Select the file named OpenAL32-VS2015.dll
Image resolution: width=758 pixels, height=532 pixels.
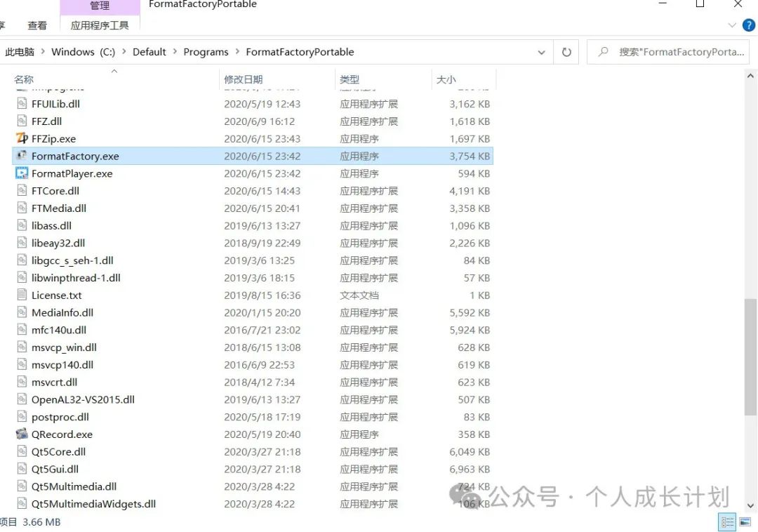coord(83,399)
